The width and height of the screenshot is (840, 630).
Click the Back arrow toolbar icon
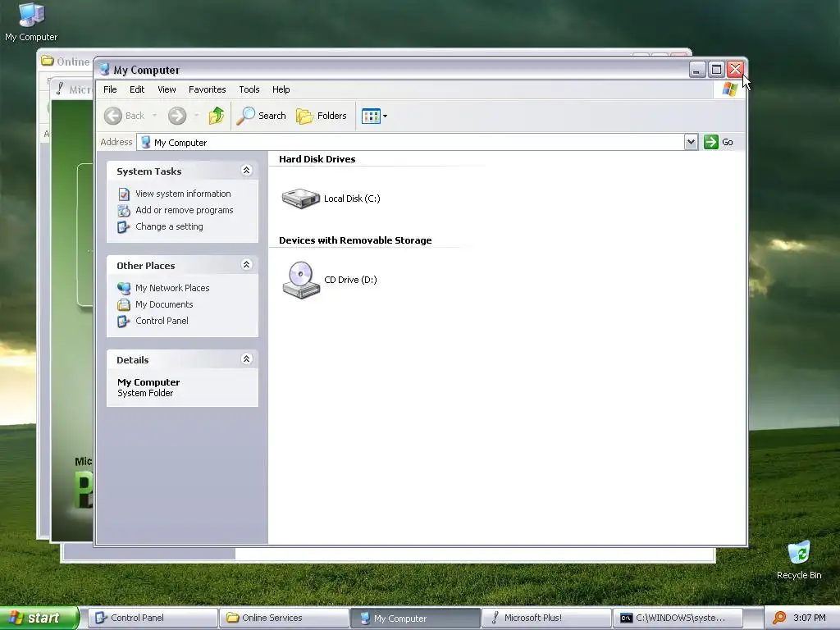point(113,116)
